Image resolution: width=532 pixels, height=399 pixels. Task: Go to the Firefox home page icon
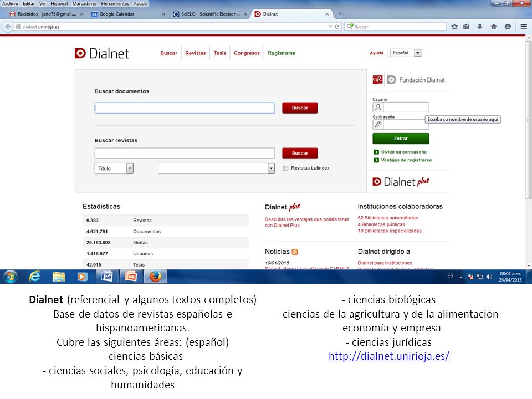[494, 27]
